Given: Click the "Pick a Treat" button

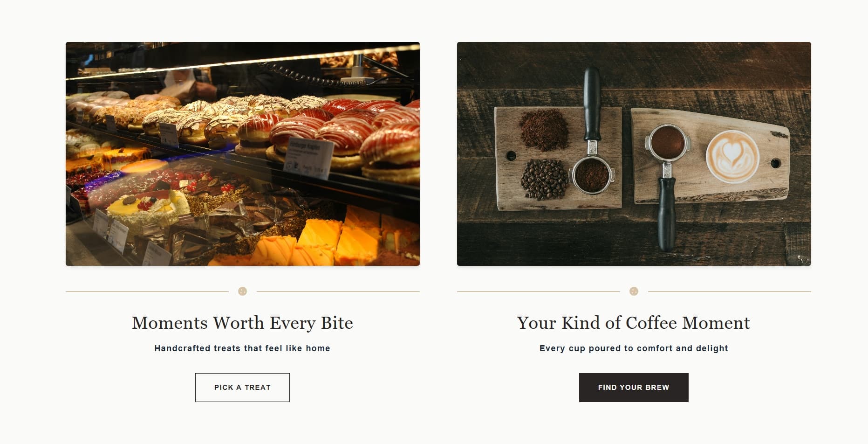Looking at the screenshot, I should click(x=242, y=388).
